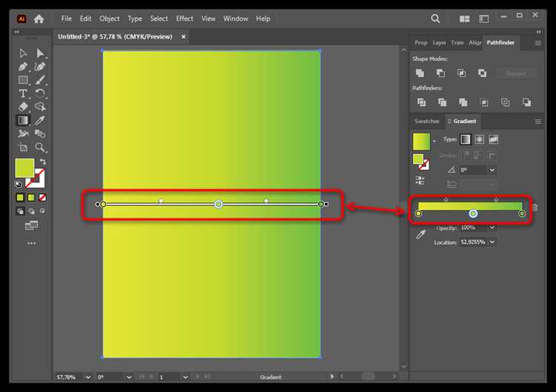Click the color picker eyedropper in Gradient panel

click(421, 234)
